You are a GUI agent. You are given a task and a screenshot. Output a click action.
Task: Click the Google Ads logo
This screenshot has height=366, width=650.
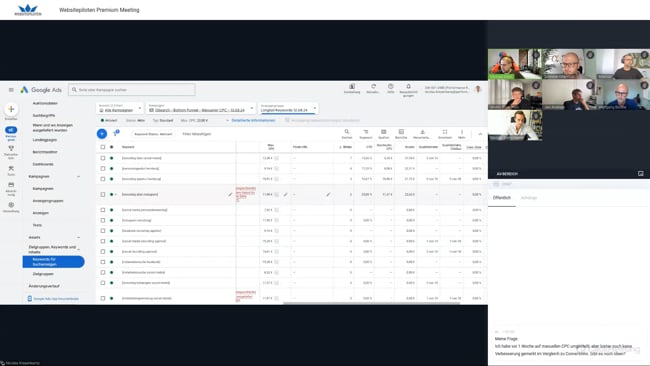[x=41, y=90]
